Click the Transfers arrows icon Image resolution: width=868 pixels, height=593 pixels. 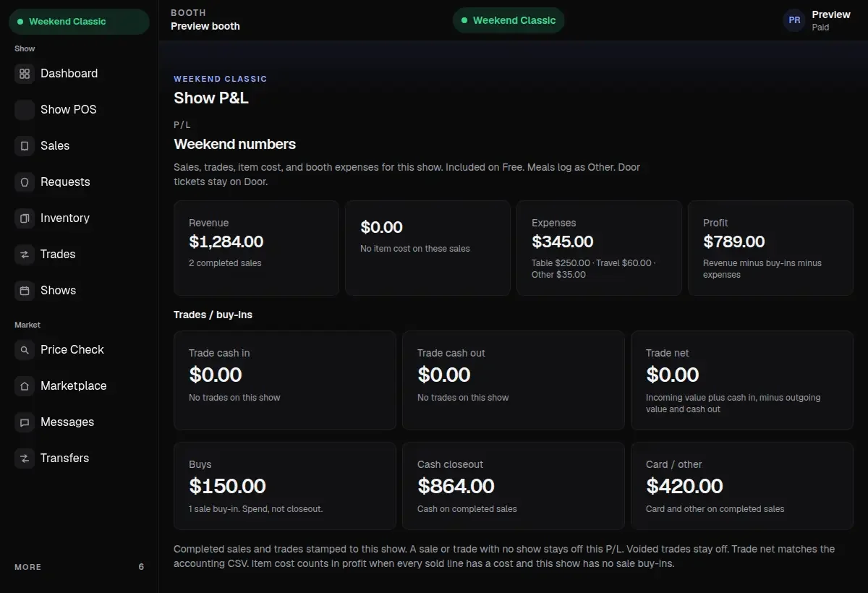pyautogui.click(x=25, y=458)
